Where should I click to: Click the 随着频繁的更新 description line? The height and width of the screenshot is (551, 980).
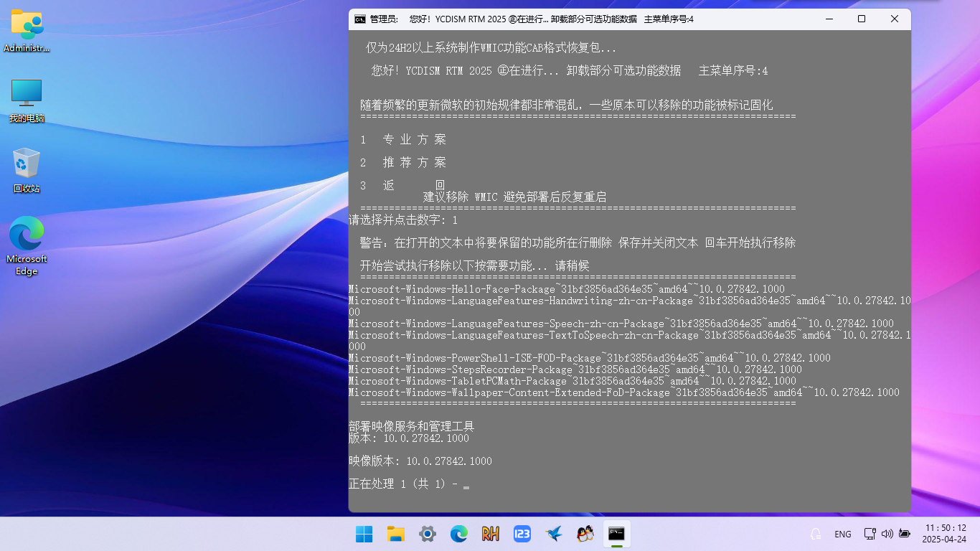(567, 105)
